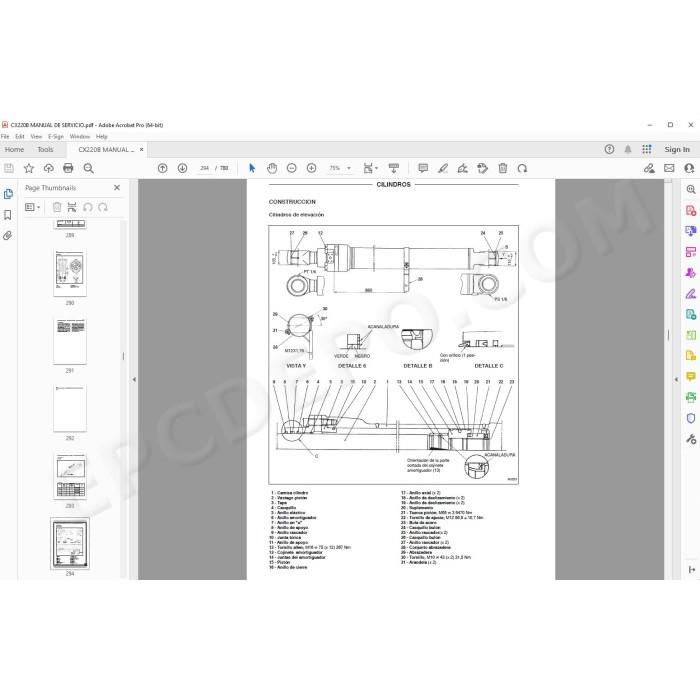Click the Sign In link
Screen dimensions: 700x700
point(677,150)
